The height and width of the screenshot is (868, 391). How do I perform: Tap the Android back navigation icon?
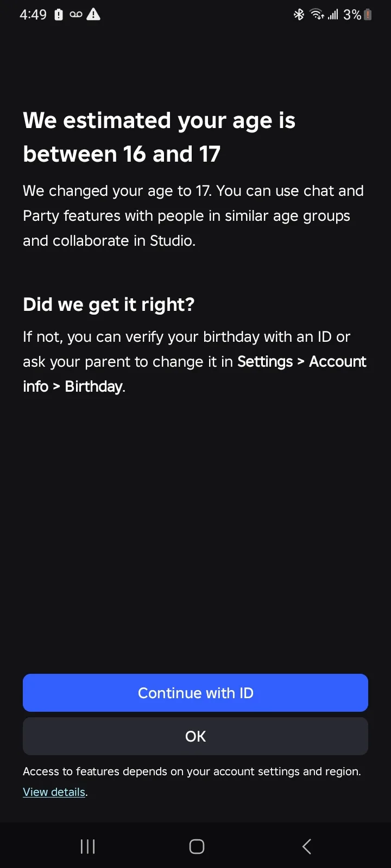[307, 846]
